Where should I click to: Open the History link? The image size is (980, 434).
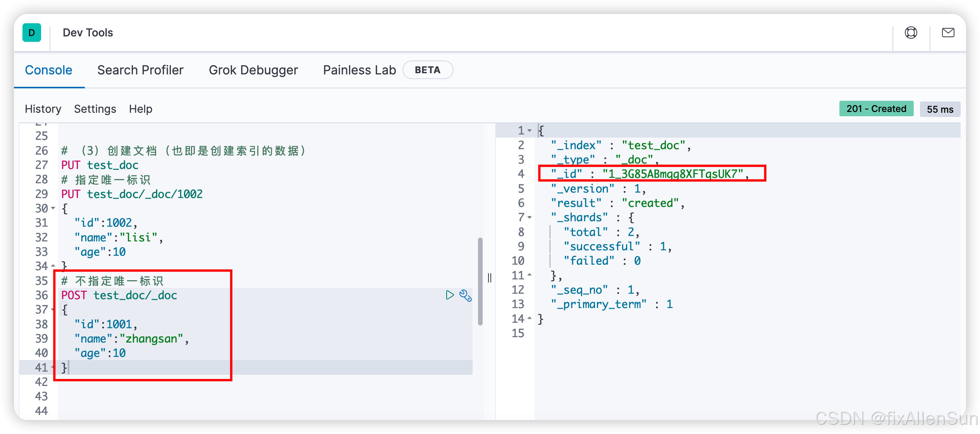pyautogui.click(x=43, y=109)
